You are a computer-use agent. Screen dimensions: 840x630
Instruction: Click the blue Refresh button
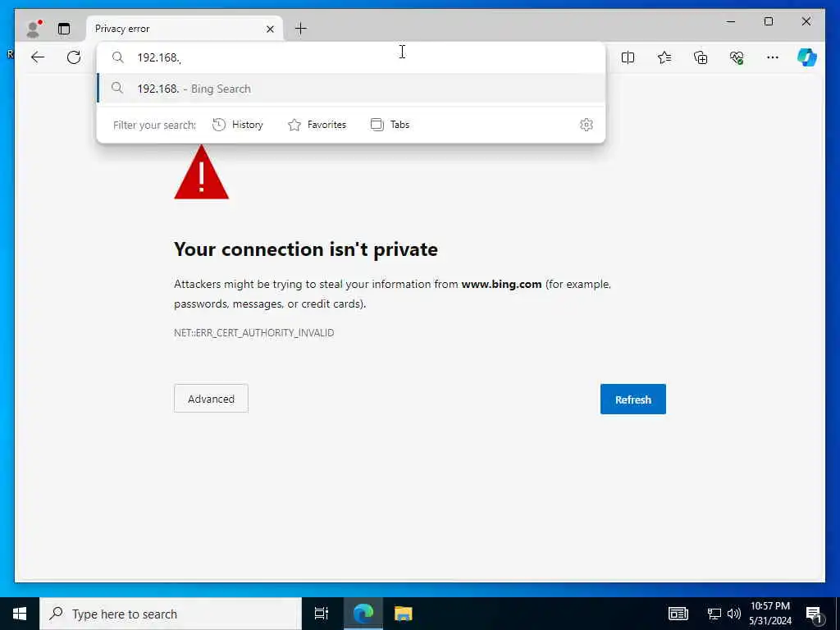[x=633, y=399]
